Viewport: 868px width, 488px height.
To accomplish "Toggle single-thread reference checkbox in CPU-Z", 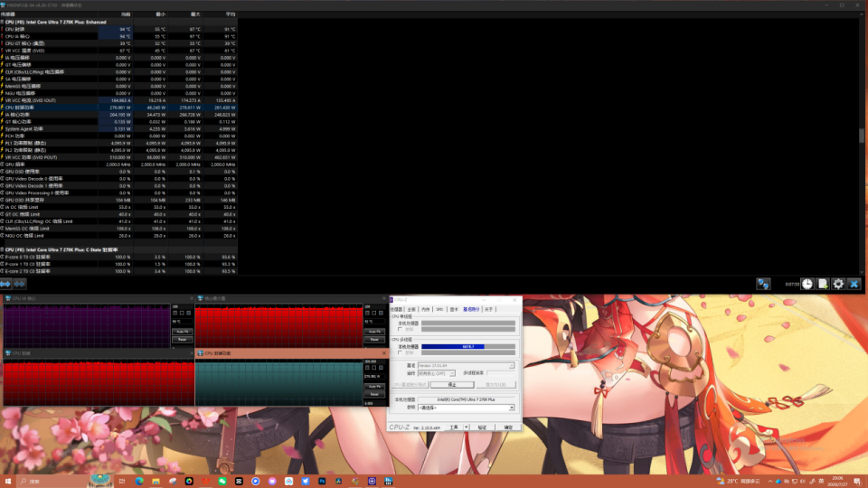I will click(x=400, y=329).
